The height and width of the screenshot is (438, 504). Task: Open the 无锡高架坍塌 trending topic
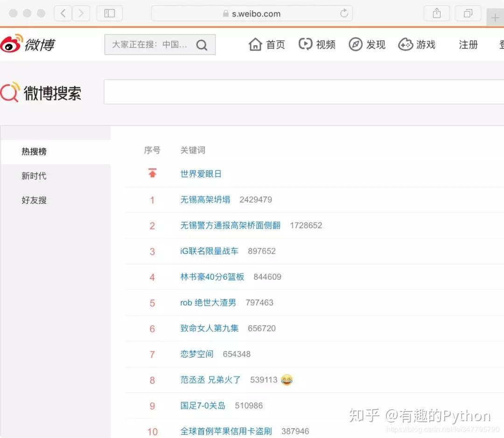(x=205, y=199)
